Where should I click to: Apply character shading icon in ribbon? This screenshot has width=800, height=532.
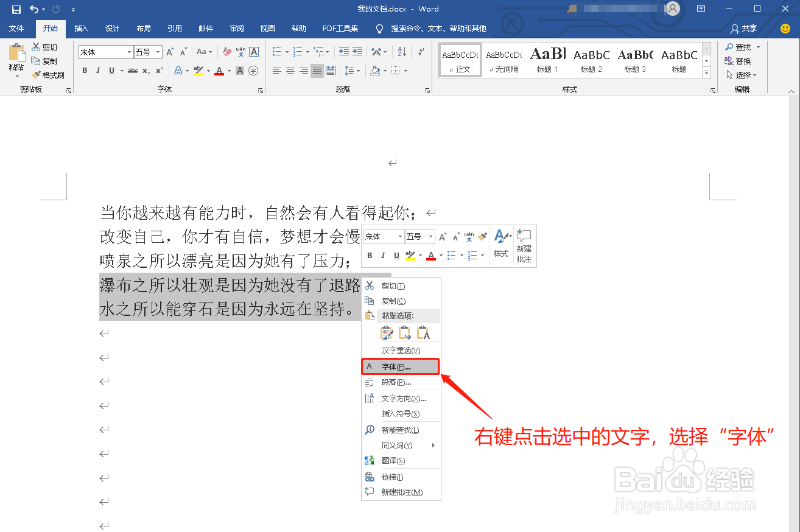pyautogui.click(x=240, y=71)
